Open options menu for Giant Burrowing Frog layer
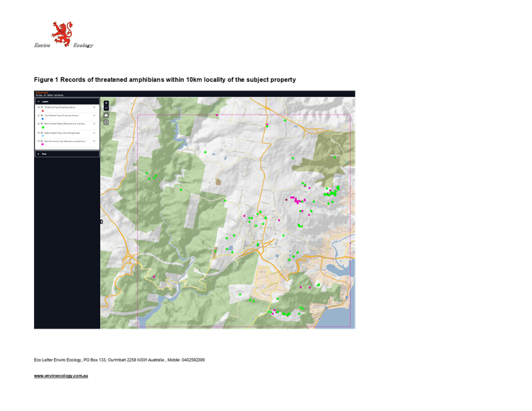 (95, 141)
